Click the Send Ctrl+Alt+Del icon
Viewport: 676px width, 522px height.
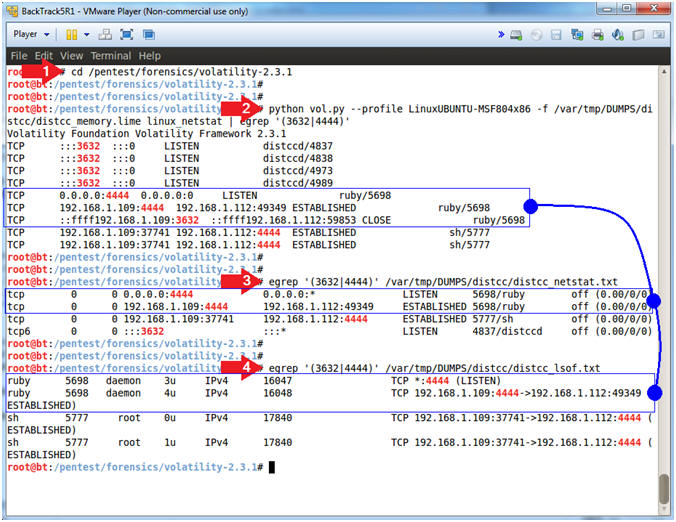pyautogui.click(x=105, y=34)
